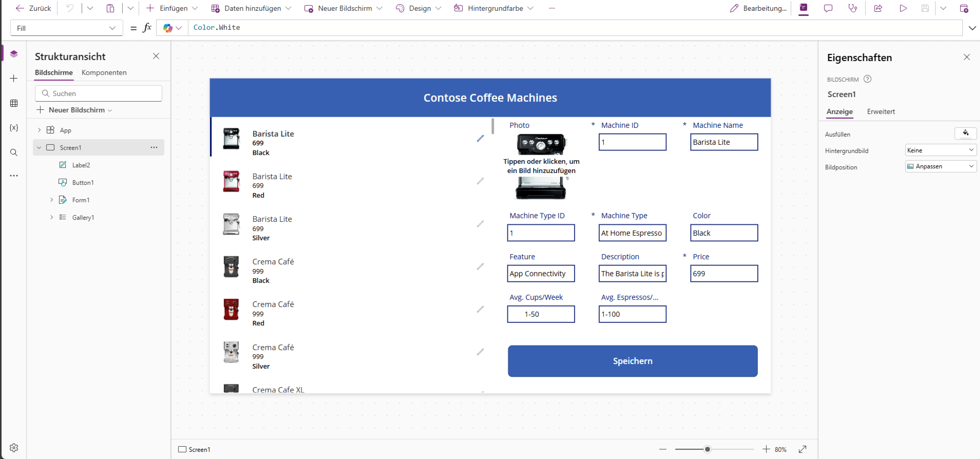The width and height of the screenshot is (980, 459).
Task: Expand the Form1 tree node
Action: tap(51, 200)
